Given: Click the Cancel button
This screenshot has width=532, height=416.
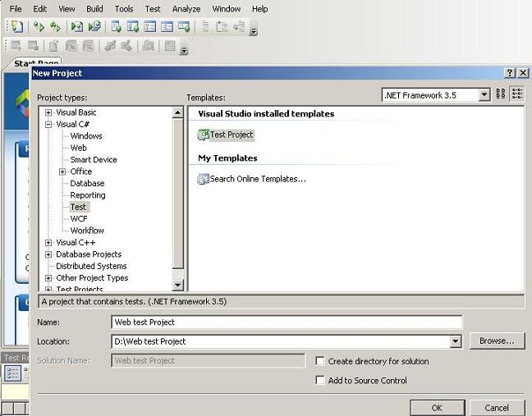Looking at the screenshot, I should point(497,408).
